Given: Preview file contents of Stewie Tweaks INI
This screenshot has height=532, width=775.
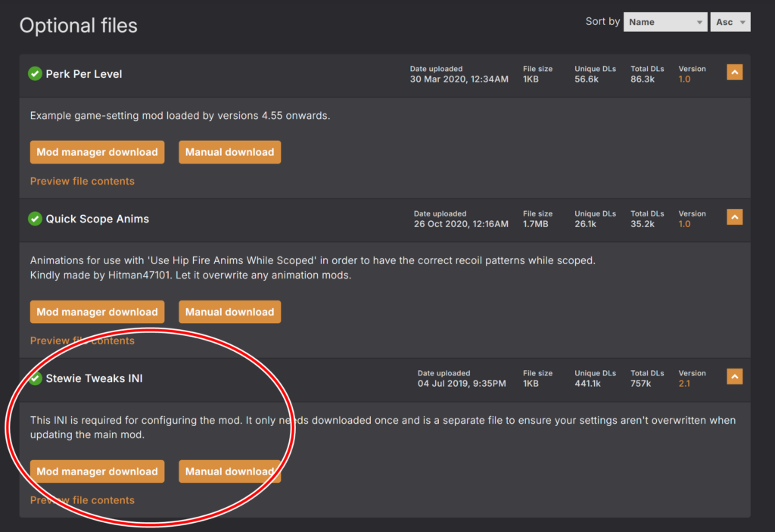Looking at the screenshot, I should tap(82, 500).
